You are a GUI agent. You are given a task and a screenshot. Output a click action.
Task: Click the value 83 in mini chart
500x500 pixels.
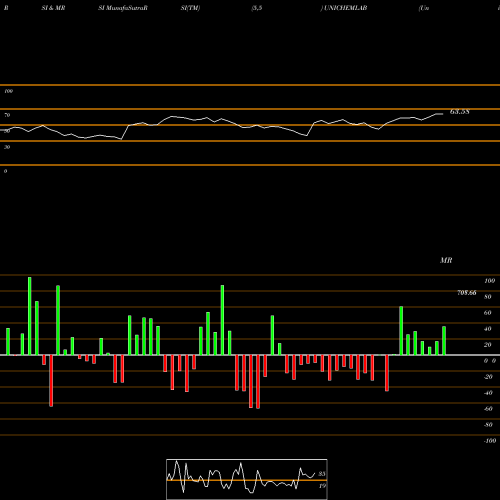pyautogui.click(x=322, y=474)
